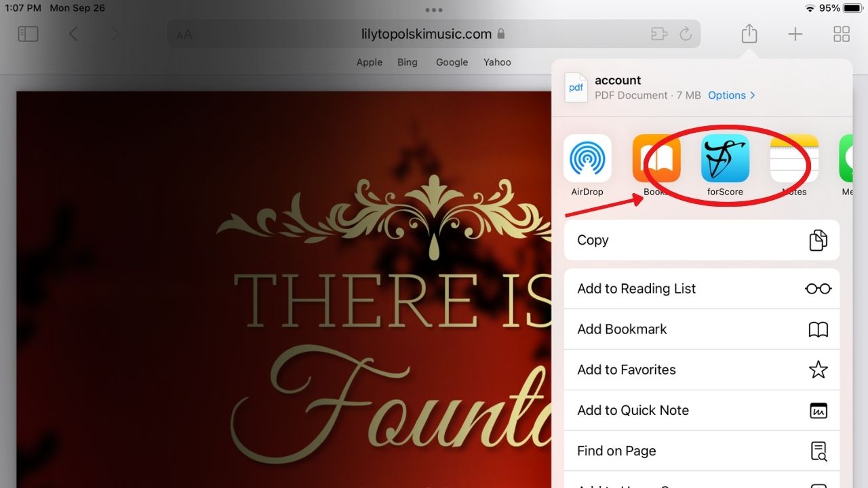Share the PDF via AirDrop
868x488 pixels.
pos(587,159)
